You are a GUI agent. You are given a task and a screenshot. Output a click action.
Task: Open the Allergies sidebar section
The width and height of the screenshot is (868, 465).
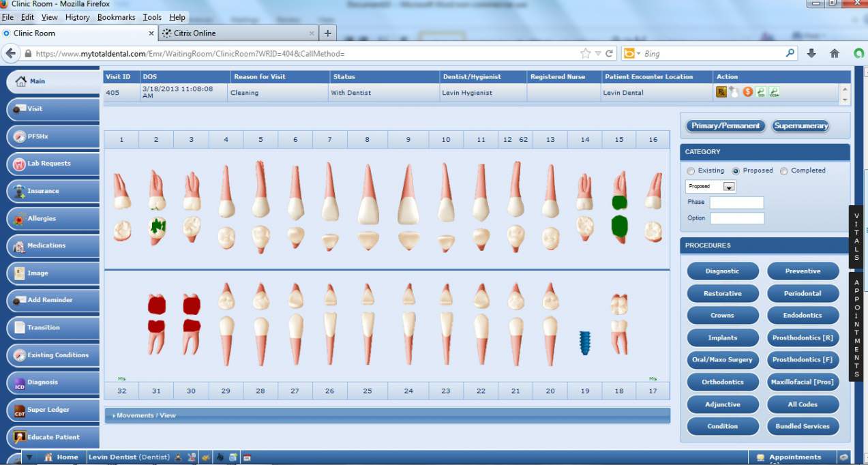coord(53,219)
